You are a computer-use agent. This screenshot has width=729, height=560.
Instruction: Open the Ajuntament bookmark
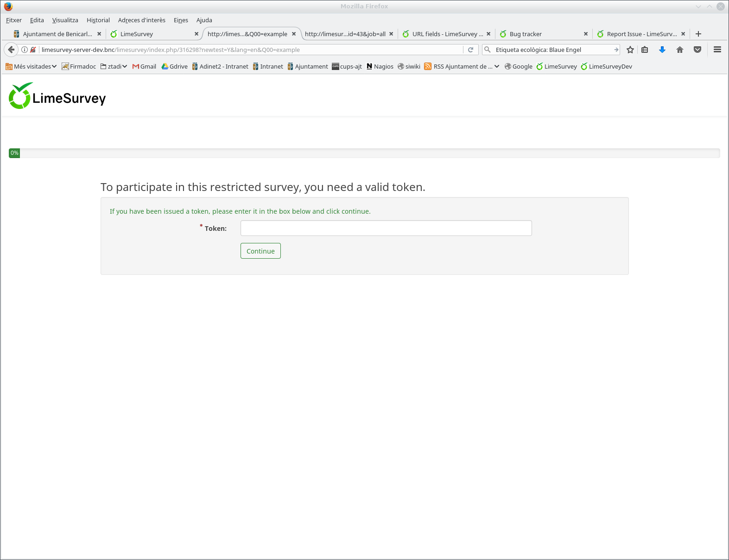(x=308, y=66)
